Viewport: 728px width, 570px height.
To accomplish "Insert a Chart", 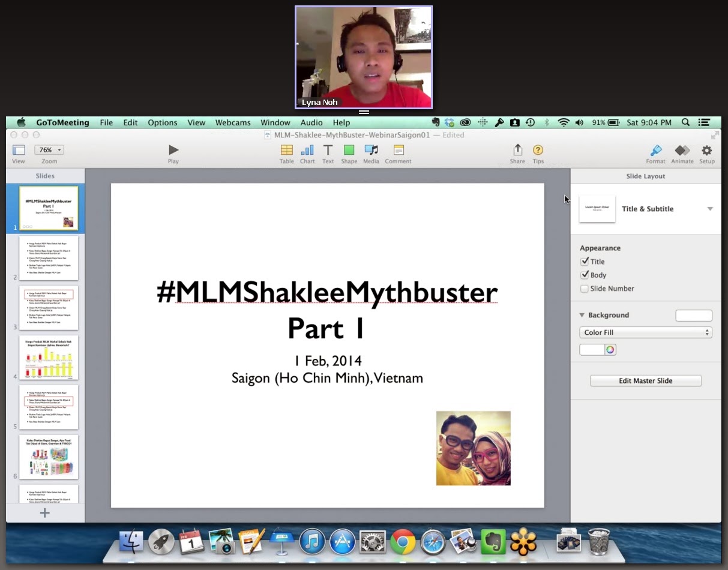I will coord(307,150).
